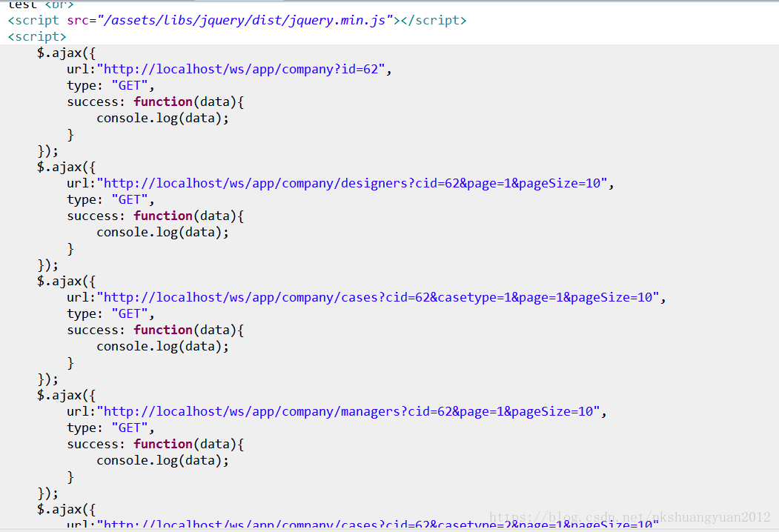Click the opening script tag without src
This screenshot has height=532, width=779.
pyautogui.click(x=37, y=37)
